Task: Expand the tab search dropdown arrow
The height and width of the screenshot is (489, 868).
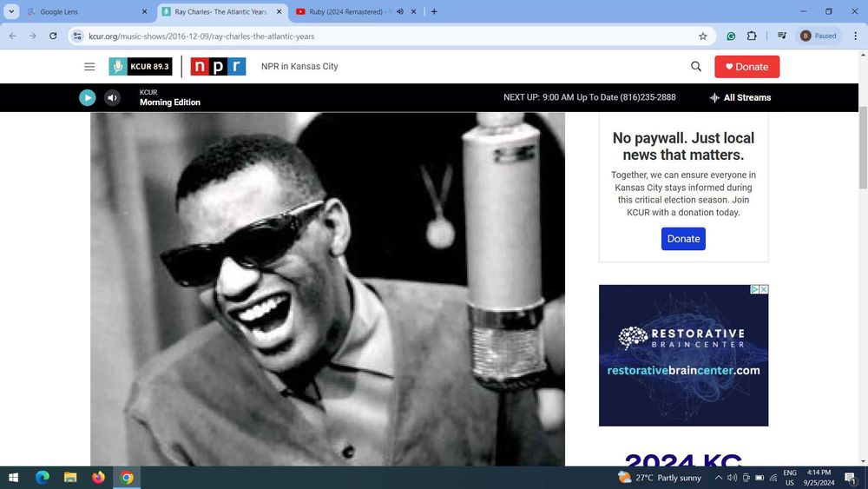Action: coord(11,11)
